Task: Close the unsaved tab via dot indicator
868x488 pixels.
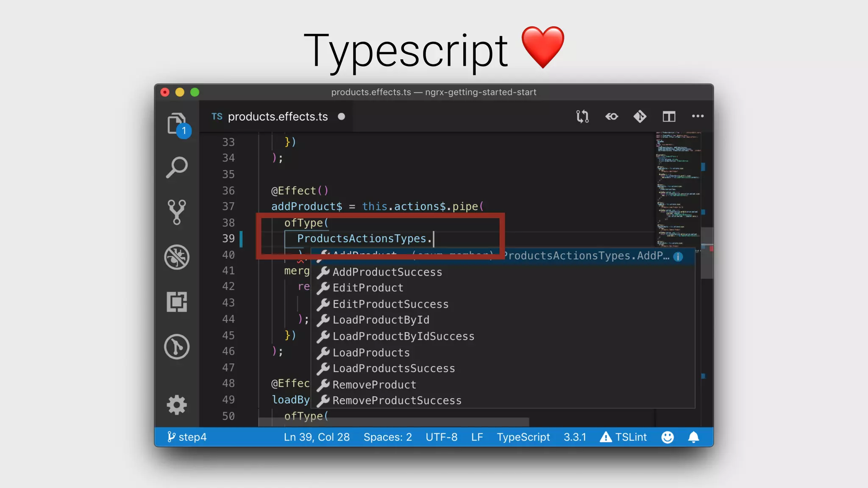Action: [342, 116]
